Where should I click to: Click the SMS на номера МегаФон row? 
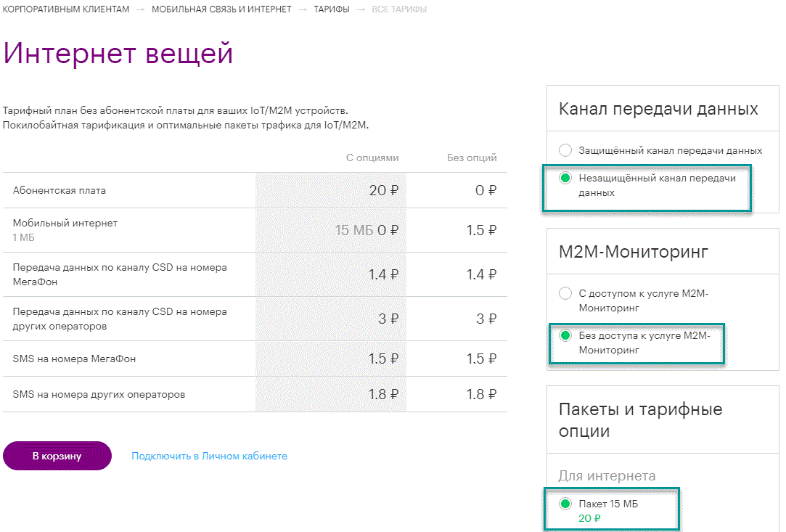tap(75, 359)
